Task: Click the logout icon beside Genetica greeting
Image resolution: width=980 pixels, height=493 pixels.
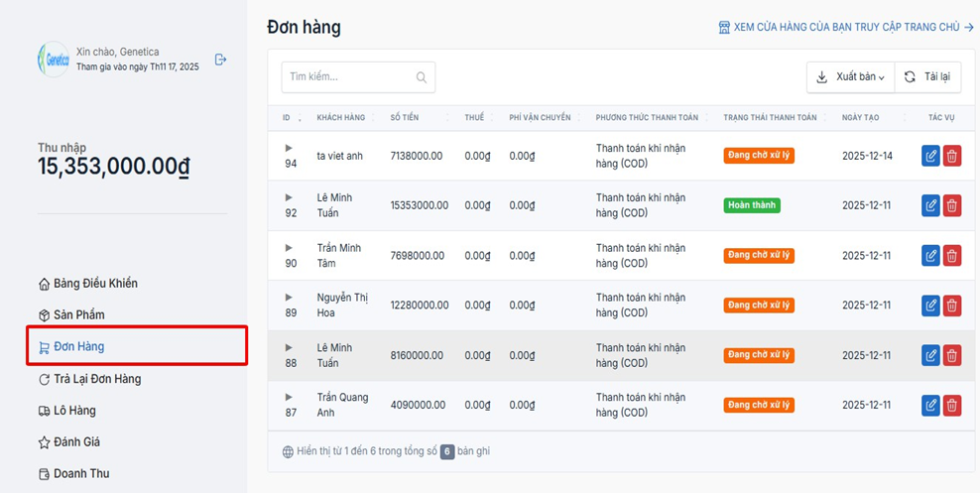Action: 220,60
